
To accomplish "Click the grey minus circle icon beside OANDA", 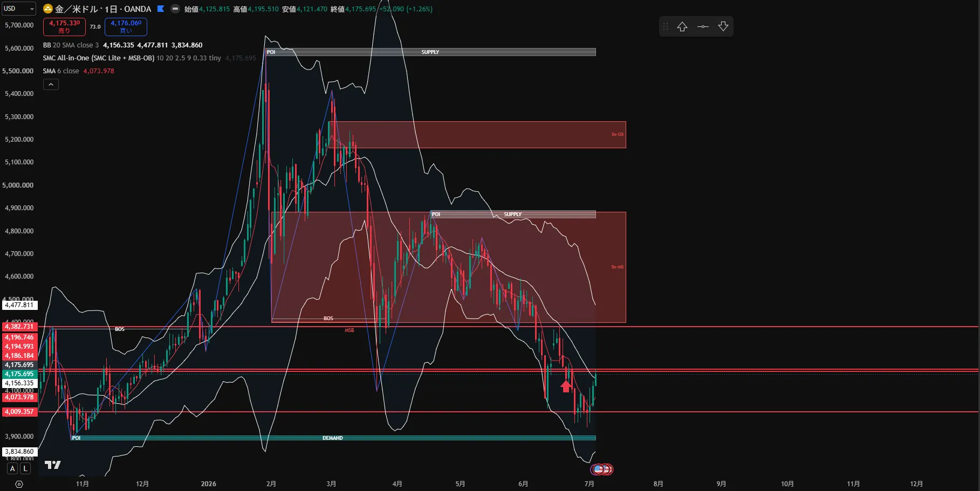I will 175,9.
